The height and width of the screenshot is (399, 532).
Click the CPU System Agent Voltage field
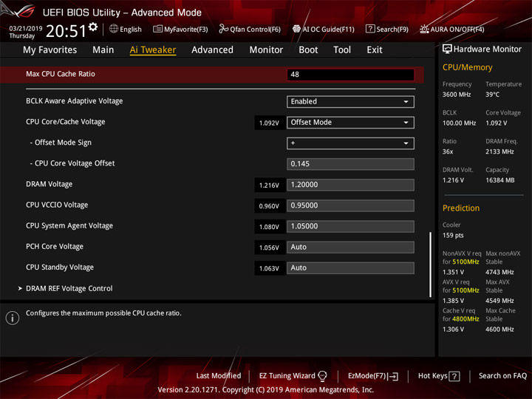pos(350,226)
